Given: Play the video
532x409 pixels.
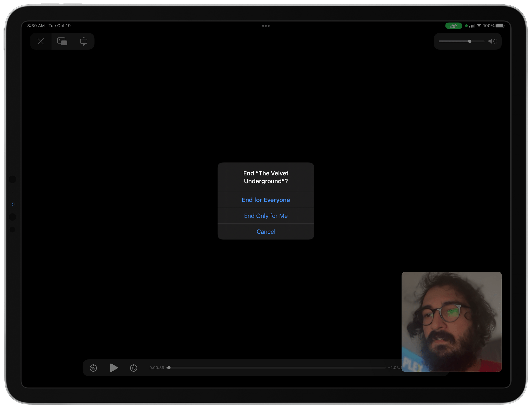Looking at the screenshot, I should tap(114, 367).
